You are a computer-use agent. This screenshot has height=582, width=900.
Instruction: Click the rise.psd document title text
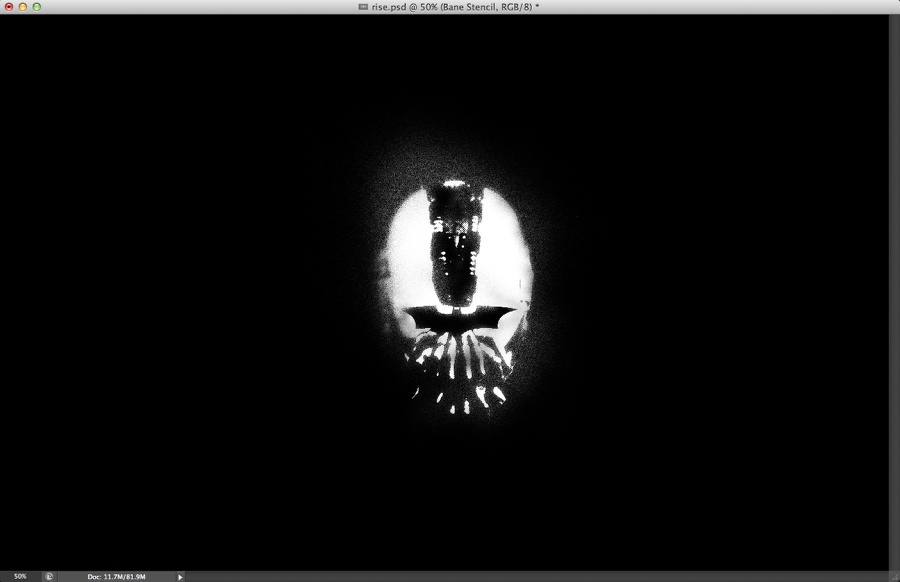[x=455, y=7]
